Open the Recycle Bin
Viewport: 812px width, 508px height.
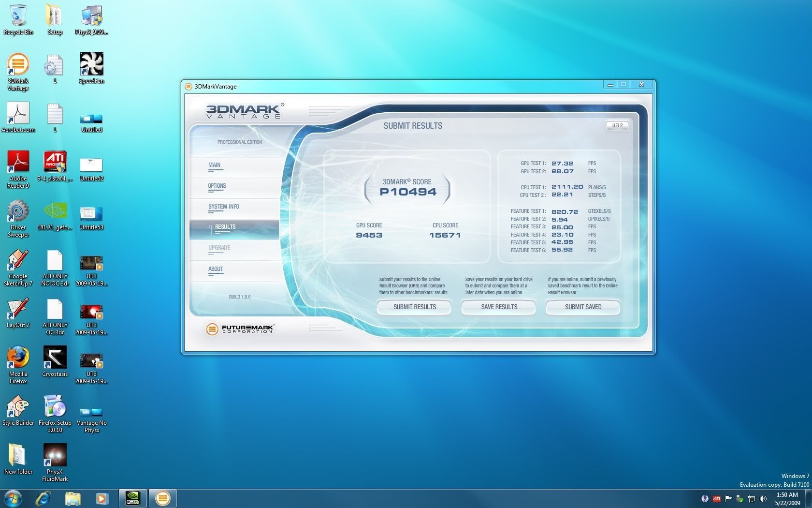pyautogui.click(x=18, y=19)
